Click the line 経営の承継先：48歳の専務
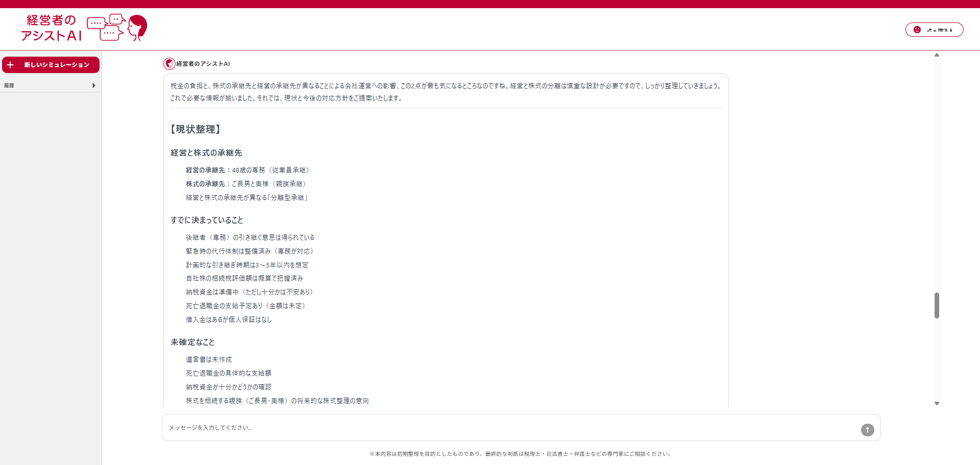 (x=248, y=170)
